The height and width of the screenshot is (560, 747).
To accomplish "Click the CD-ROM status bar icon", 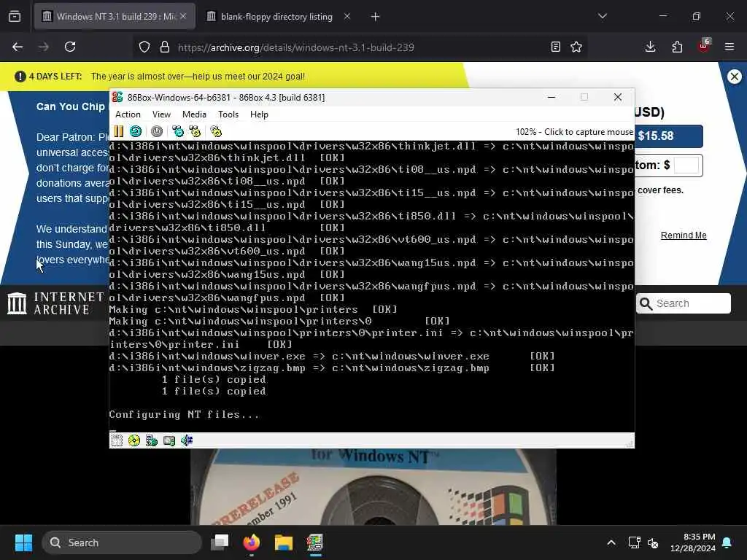I will click(x=134, y=440).
